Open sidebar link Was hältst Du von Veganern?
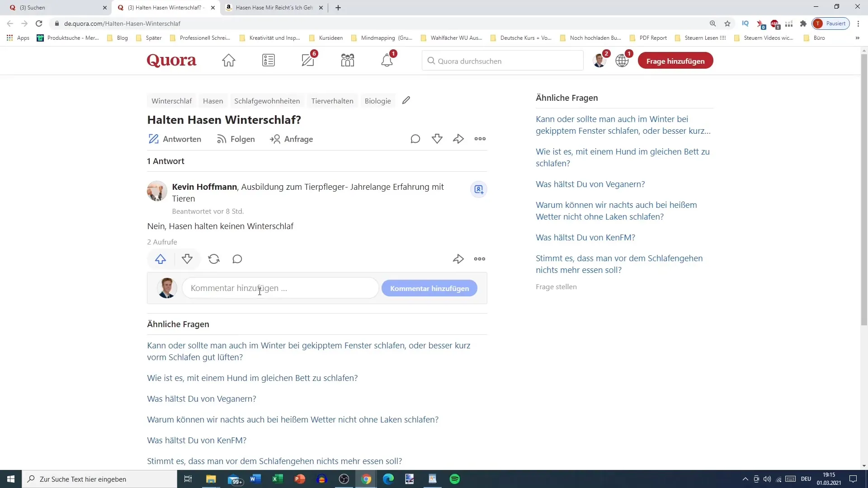Viewport: 868px width, 488px height. click(590, 184)
